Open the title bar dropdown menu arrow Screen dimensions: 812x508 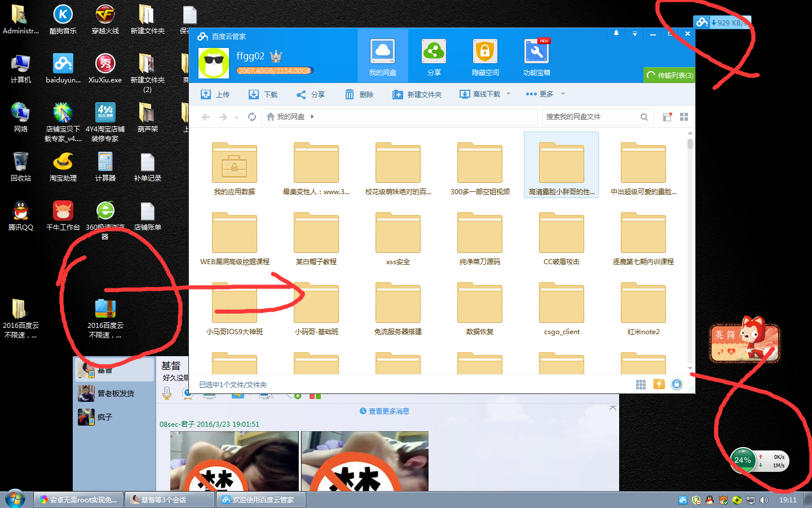(x=635, y=33)
